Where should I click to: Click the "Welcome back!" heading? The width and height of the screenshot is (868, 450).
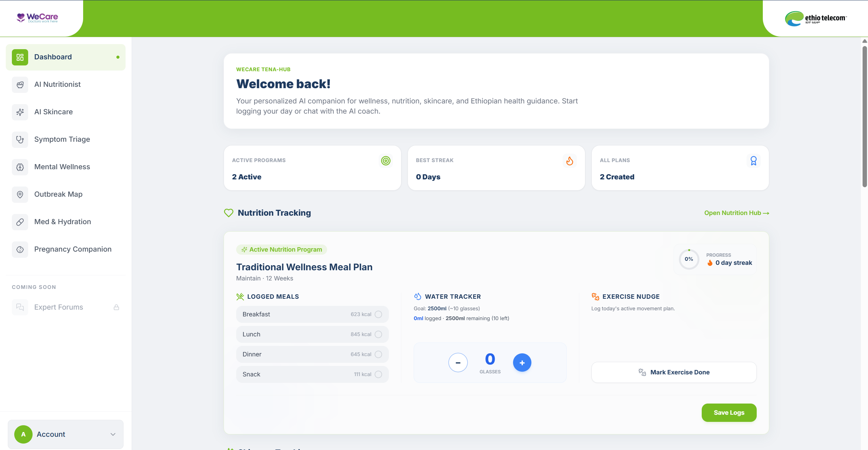(283, 84)
